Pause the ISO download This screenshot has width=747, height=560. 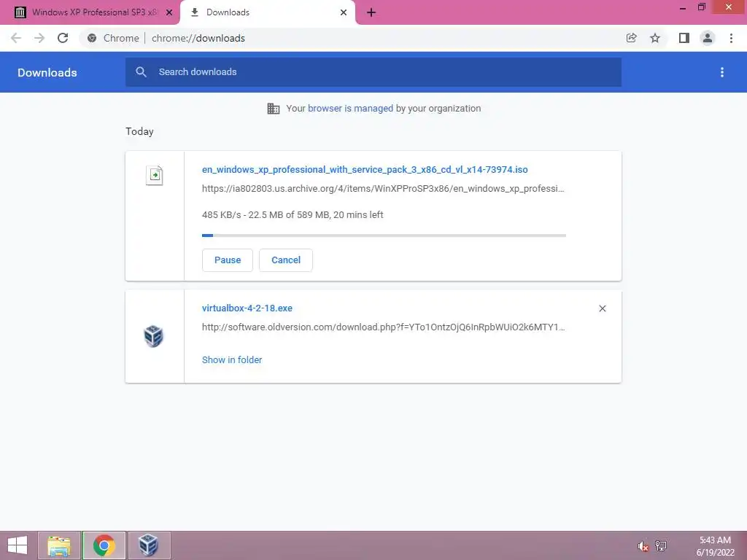click(228, 260)
